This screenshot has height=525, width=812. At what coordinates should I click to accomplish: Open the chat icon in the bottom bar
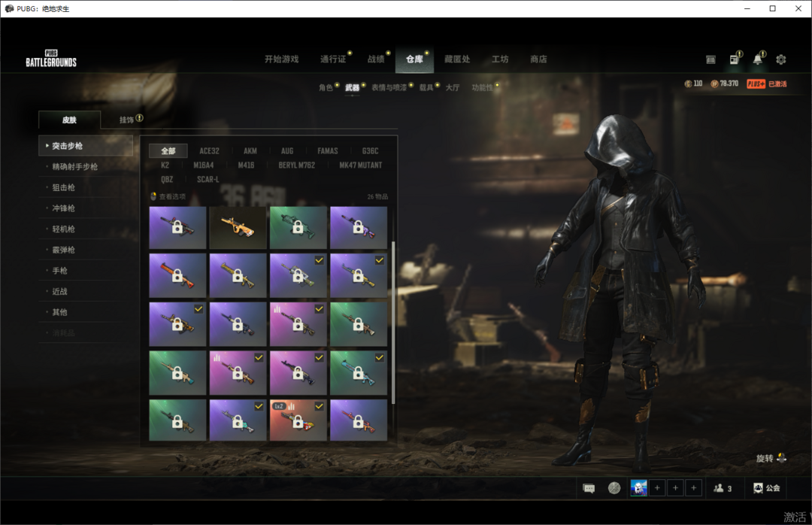(x=589, y=488)
